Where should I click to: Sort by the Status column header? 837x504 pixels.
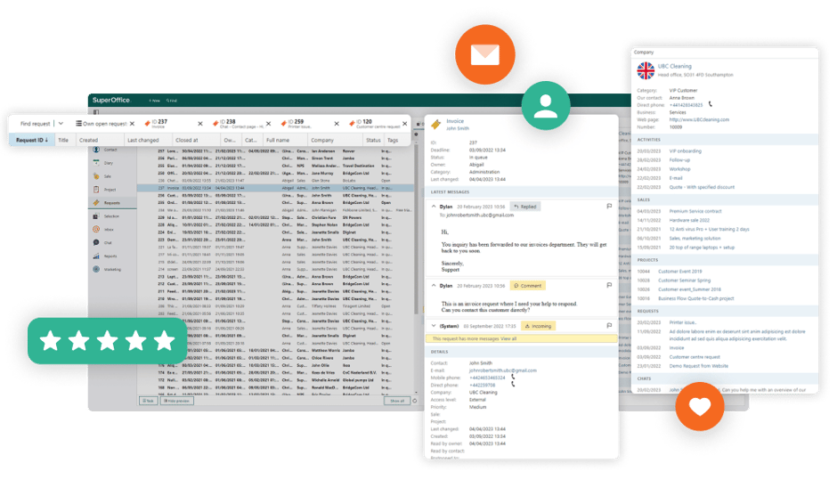(373, 140)
